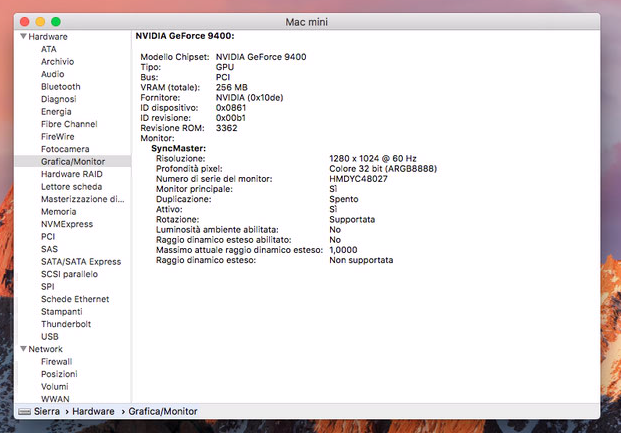This screenshot has height=433, width=621.
Task: Open Firewall under Network
Action: pyautogui.click(x=57, y=362)
